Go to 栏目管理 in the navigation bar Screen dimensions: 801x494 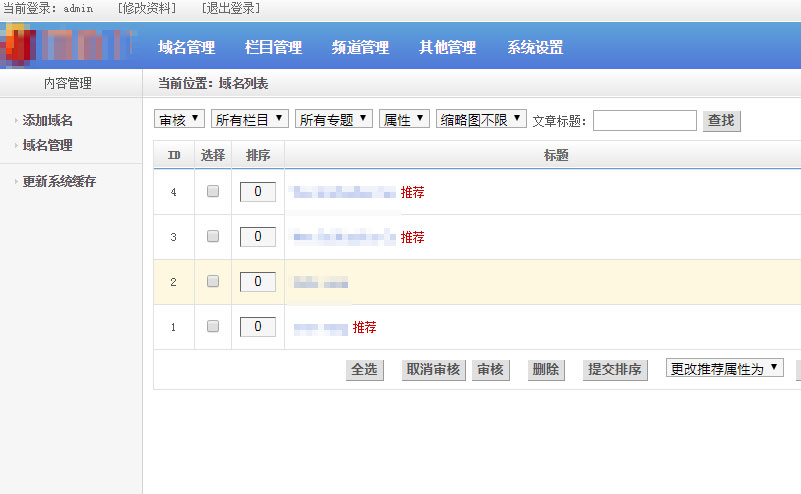click(273, 47)
